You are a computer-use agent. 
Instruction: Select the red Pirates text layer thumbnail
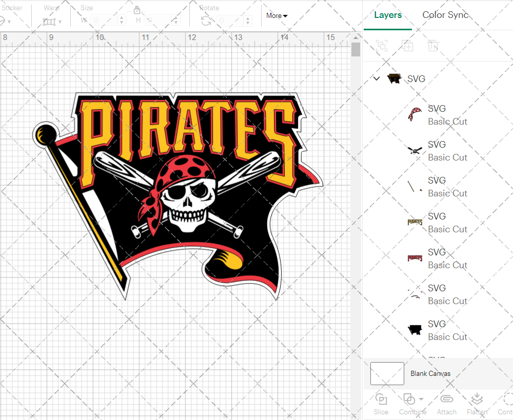pos(415,258)
